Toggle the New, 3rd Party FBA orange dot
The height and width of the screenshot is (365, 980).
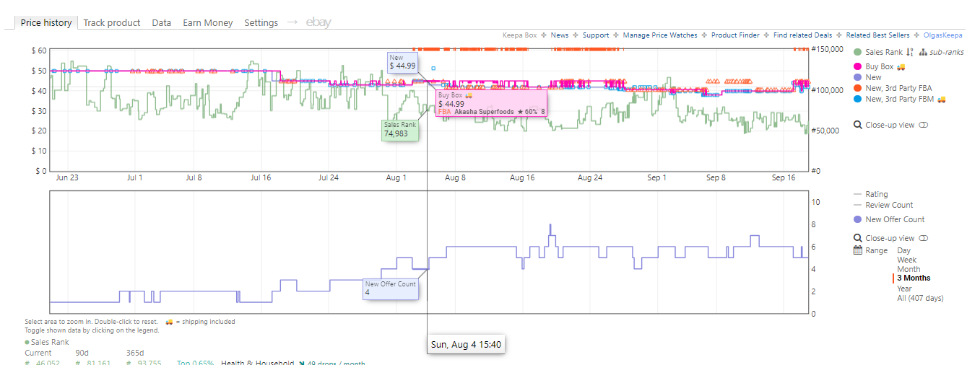pos(857,88)
